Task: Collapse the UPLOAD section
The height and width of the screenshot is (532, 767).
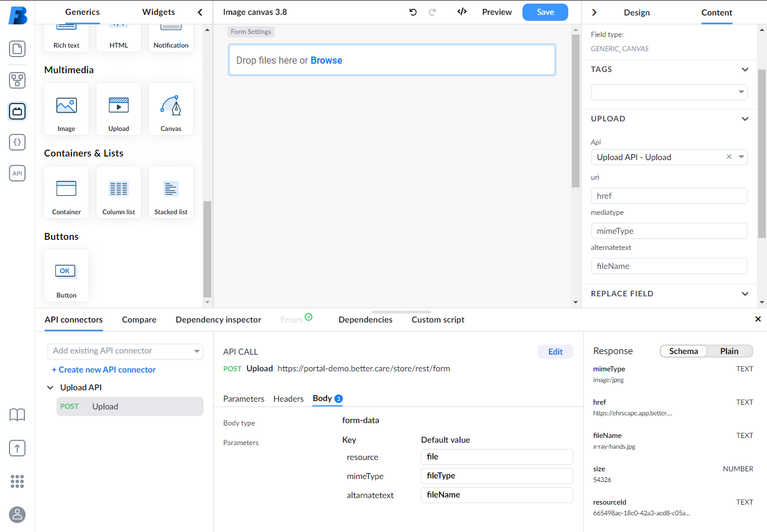Action: click(x=745, y=119)
